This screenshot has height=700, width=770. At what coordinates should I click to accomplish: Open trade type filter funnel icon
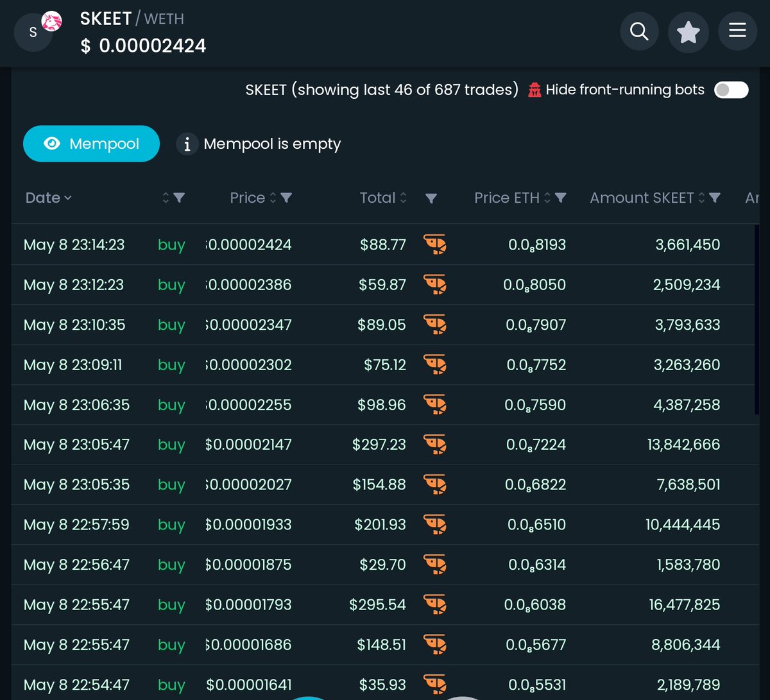tap(180, 198)
